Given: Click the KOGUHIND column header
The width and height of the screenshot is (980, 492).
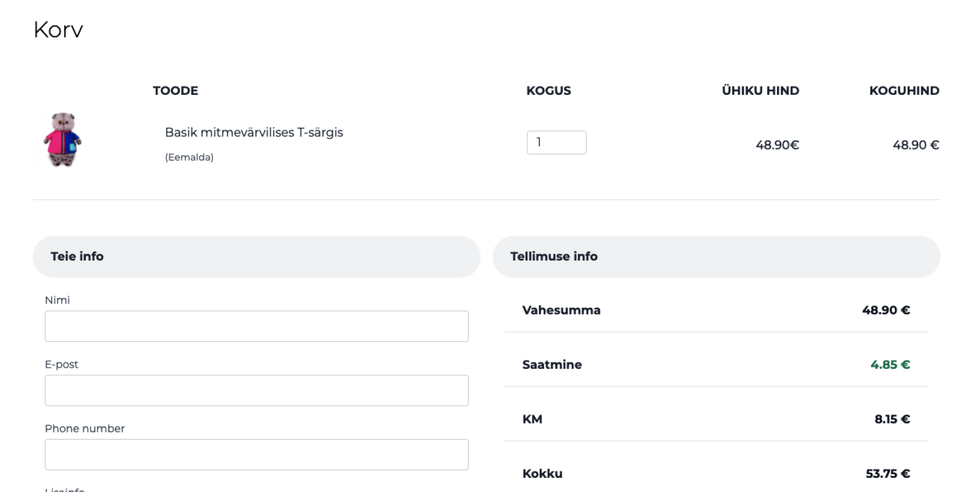Looking at the screenshot, I should point(904,91).
